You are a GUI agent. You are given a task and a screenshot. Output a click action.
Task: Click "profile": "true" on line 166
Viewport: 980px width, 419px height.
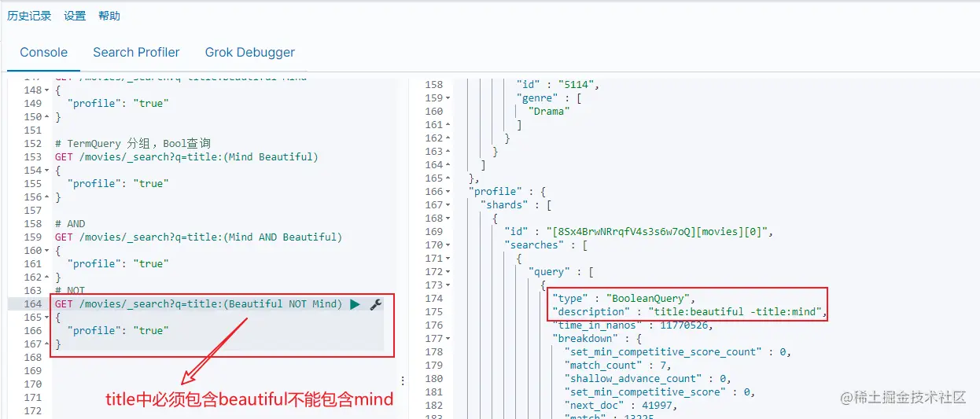(118, 331)
